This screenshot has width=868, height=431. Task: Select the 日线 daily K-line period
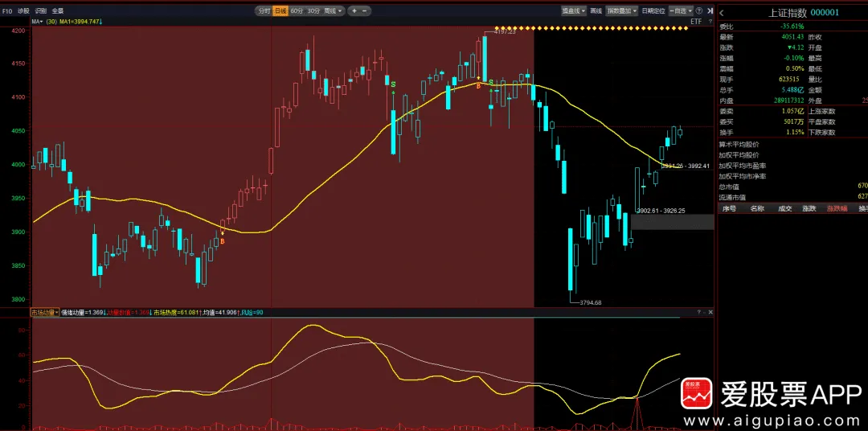click(280, 10)
